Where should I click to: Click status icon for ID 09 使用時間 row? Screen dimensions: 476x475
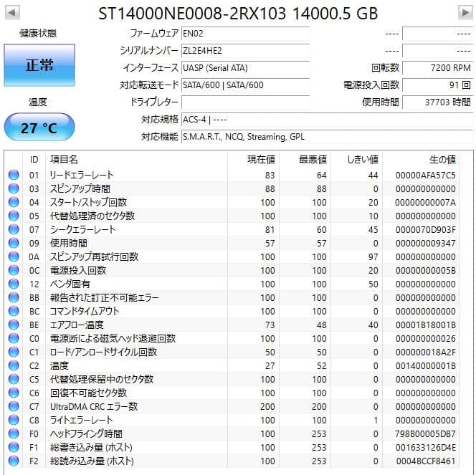coord(14,243)
